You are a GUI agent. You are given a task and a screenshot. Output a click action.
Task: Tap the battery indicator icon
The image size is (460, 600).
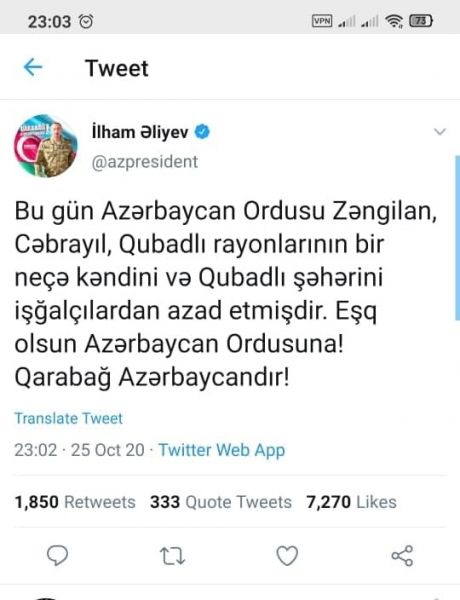pyautogui.click(x=421, y=21)
